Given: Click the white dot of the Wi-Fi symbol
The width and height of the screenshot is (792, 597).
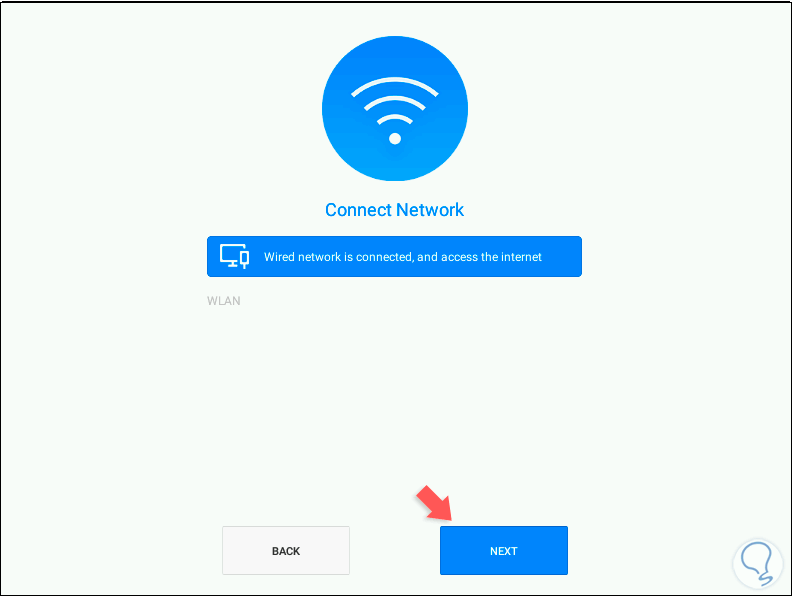Looking at the screenshot, I should [x=395, y=138].
